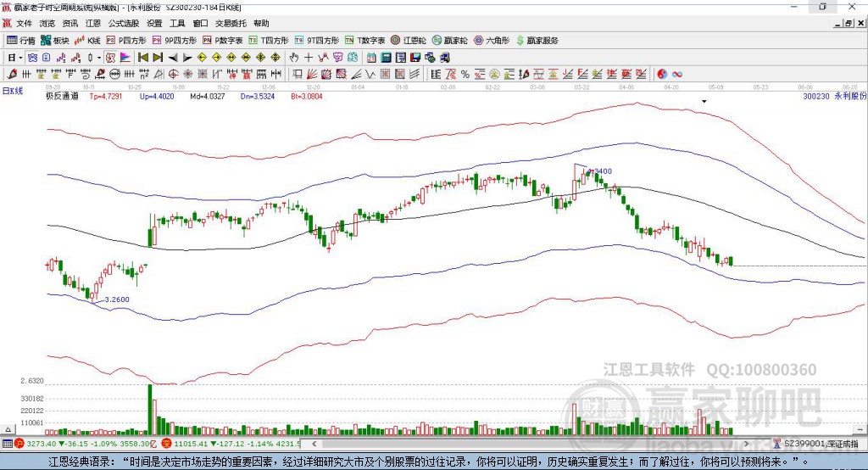Expand the candlestick style dropdown arrow
The height and width of the screenshot is (470, 868).
(x=99, y=58)
